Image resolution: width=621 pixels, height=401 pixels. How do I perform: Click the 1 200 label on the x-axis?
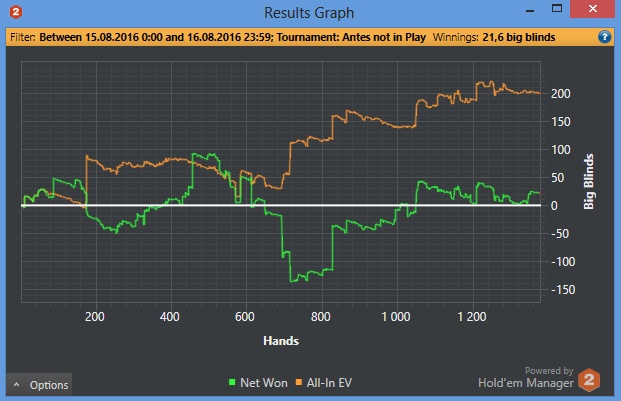pos(472,317)
